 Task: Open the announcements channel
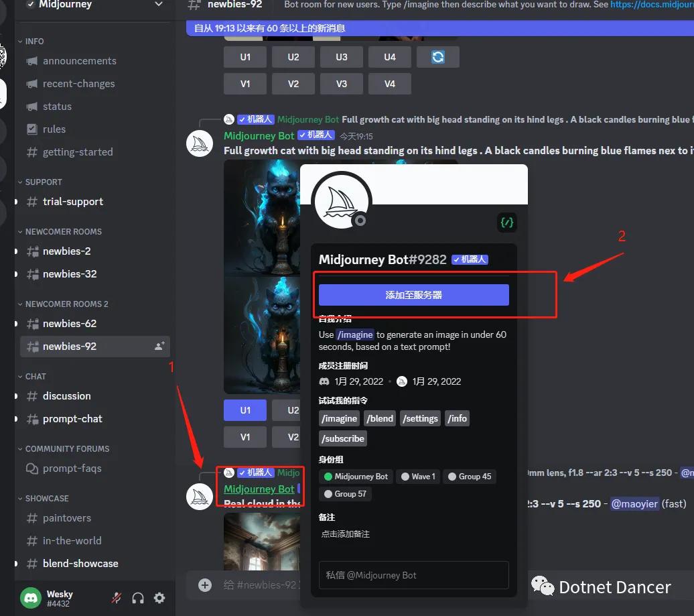pos(79,61)
